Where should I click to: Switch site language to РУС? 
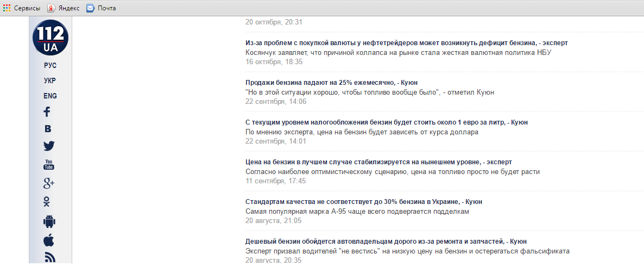pos(50,65)
